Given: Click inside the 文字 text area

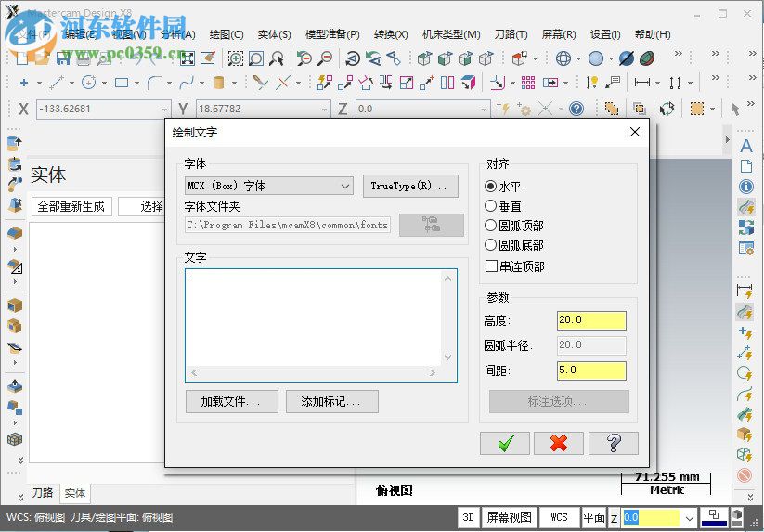Looking at the screenshot, I should point(313,317).
